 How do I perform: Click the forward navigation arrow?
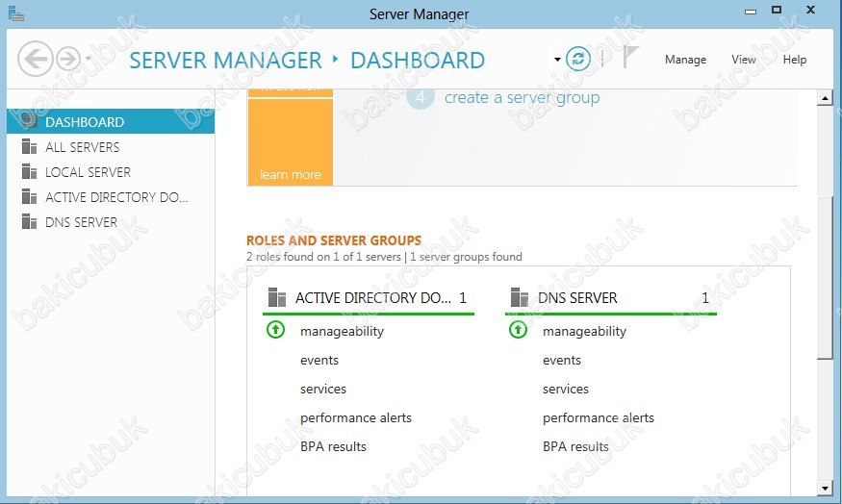tap(67, 60)
